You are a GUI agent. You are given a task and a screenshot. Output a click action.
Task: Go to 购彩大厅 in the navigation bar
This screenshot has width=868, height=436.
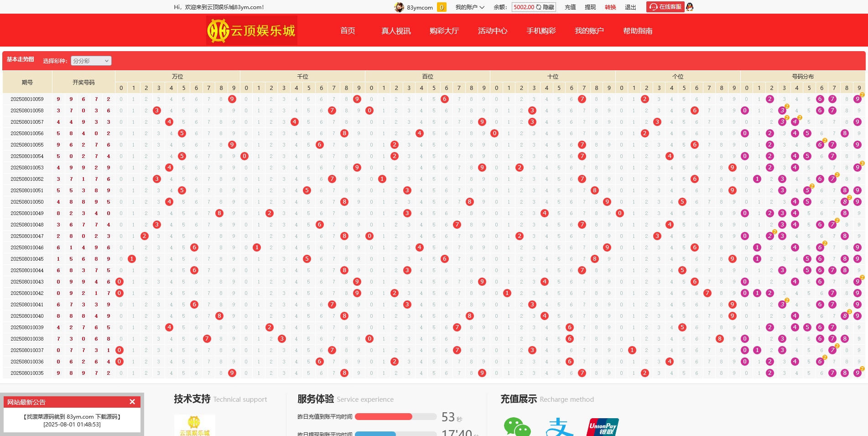444,31
